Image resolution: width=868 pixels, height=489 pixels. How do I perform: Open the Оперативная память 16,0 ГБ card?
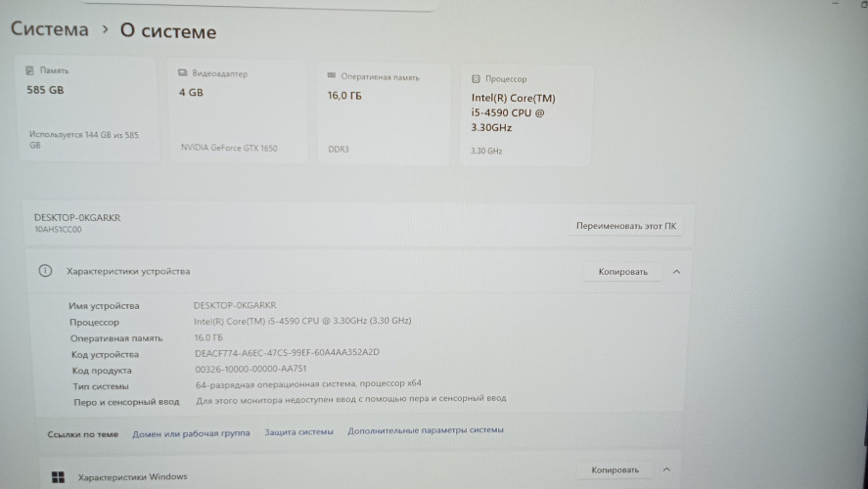pos(383,113)
